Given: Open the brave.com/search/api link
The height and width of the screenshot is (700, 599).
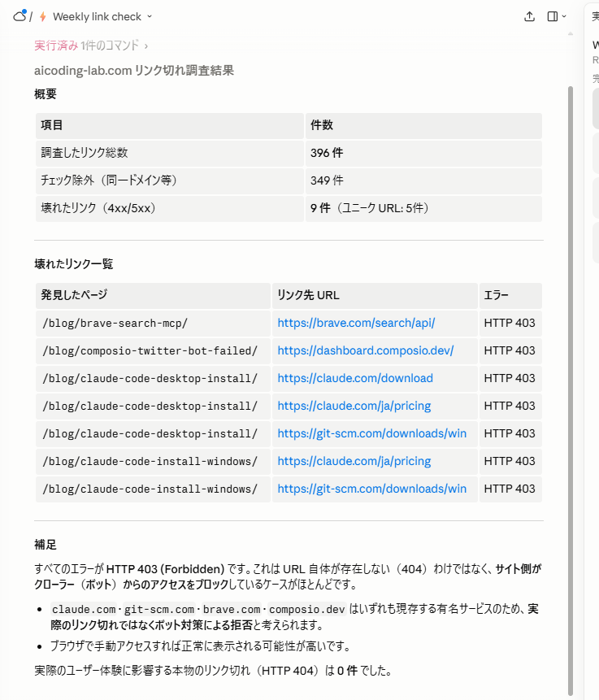Looking at the screenshot, I should coord(356,323).
